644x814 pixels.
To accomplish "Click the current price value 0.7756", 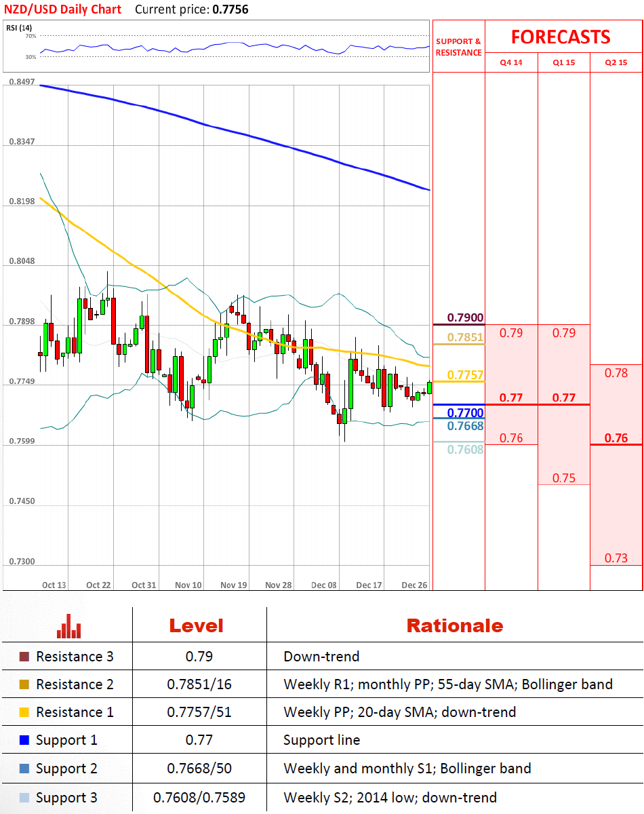I will pos(229,9).
